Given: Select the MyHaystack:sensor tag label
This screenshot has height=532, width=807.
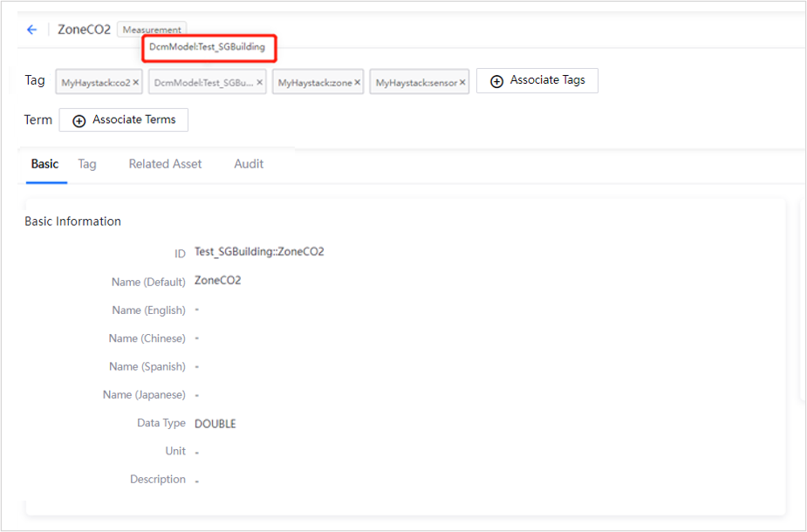Looking at the screenshot, I should (x=416, y=83).
